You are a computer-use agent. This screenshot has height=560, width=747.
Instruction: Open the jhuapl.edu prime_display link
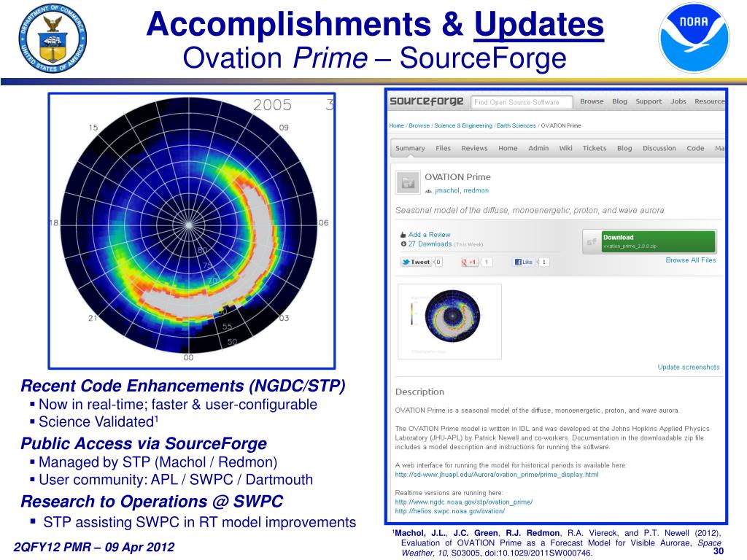[496, 474]
